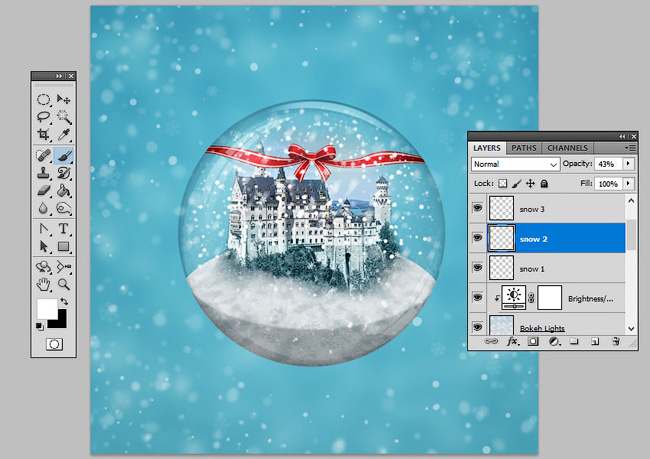This screenshot has height=459, width=650.
Task: Hide the snow 2 layer
Action: (478, 238)
